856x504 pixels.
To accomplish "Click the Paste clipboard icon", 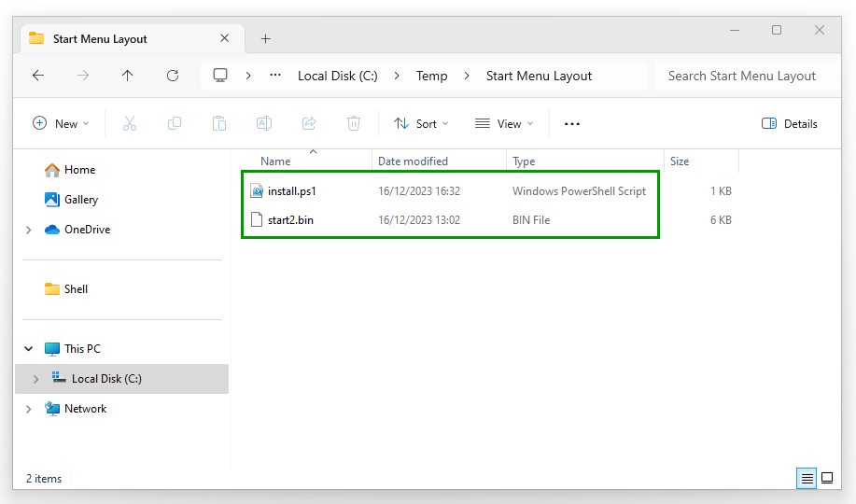I will click(219, 123).
